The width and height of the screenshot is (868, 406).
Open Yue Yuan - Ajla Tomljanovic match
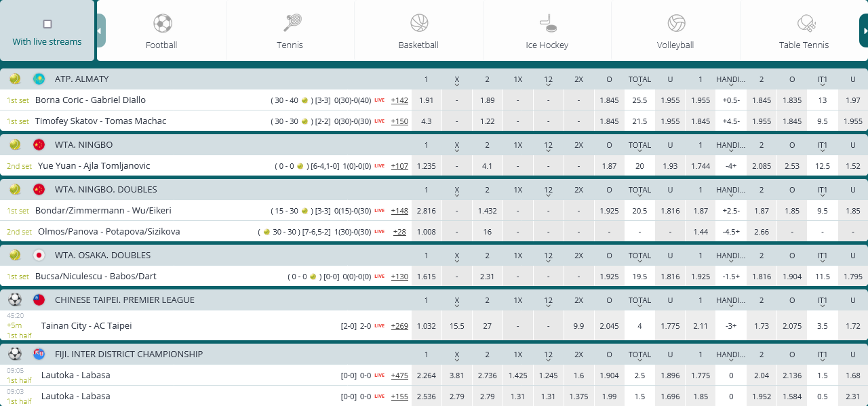94,165
